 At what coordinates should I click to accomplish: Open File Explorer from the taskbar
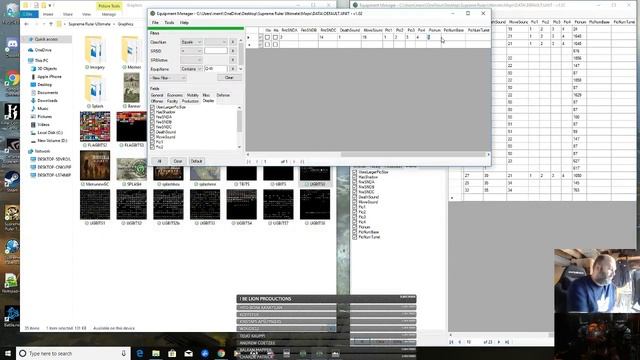[156, 353]
